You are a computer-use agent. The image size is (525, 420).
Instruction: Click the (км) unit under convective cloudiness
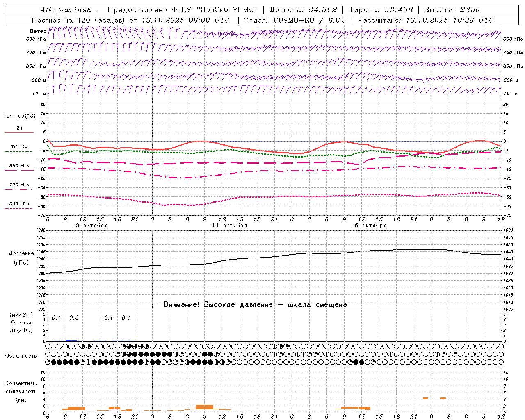[21, 400]
